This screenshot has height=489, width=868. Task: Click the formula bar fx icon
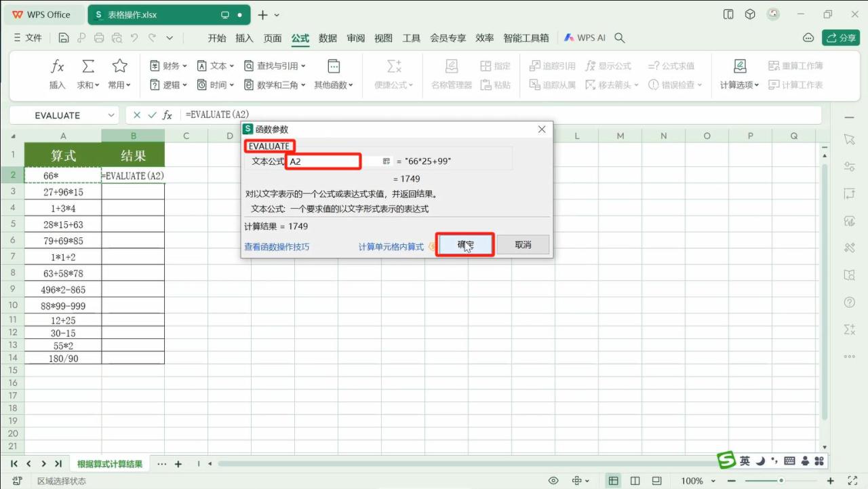pos(167,115)
